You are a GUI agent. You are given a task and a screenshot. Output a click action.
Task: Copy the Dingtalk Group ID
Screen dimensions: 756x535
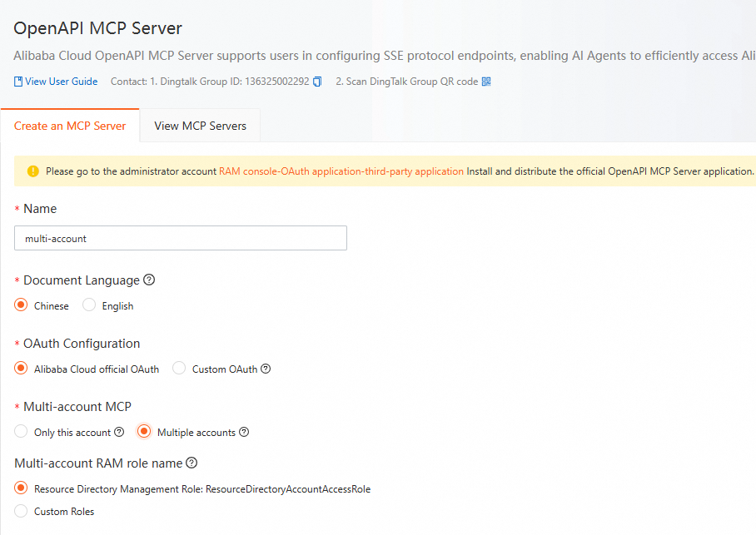(317, 82)
